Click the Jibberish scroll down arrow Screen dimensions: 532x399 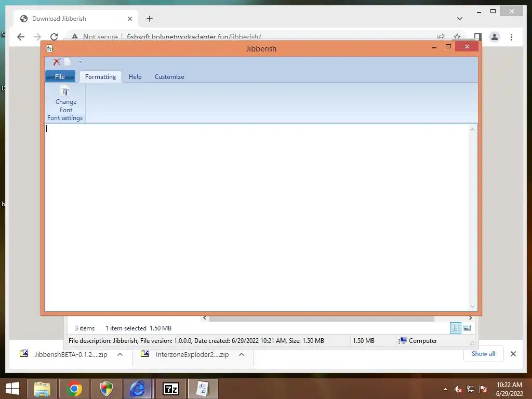pyautogui.click(x=472, y=306)
